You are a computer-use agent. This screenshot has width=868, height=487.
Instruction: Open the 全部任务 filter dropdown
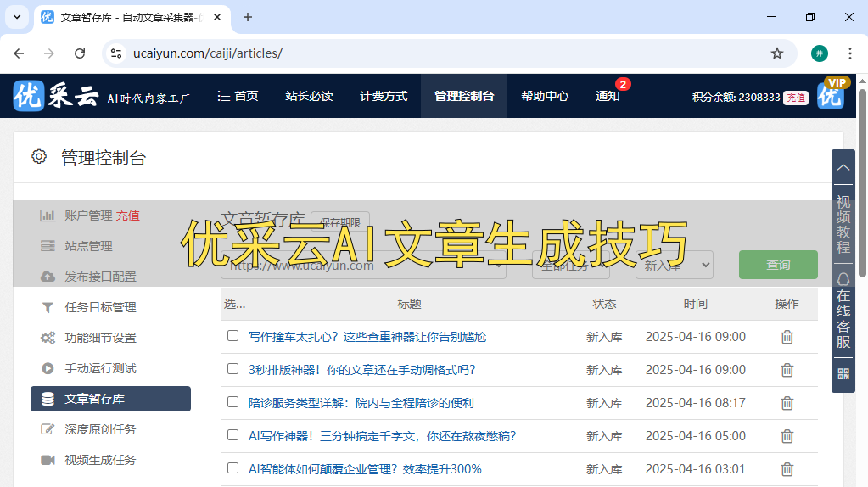pos(571,265)
